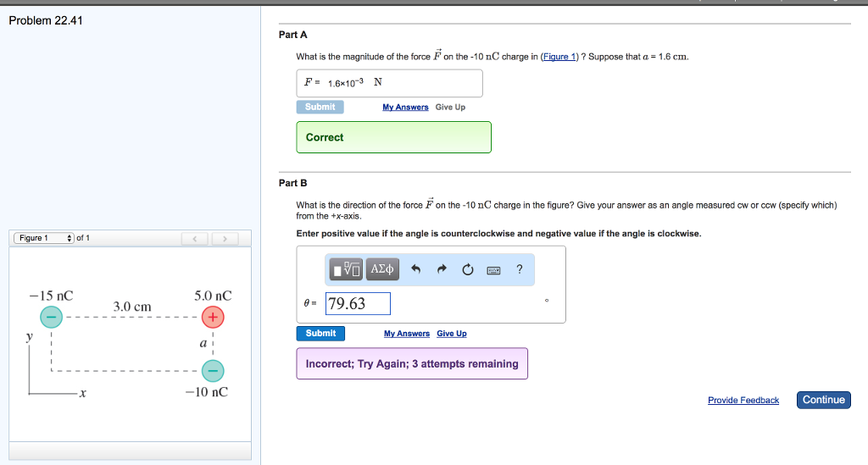Click the 'Correct' feedback box
This screenshot has width=868, height=465.
[393, 137]
